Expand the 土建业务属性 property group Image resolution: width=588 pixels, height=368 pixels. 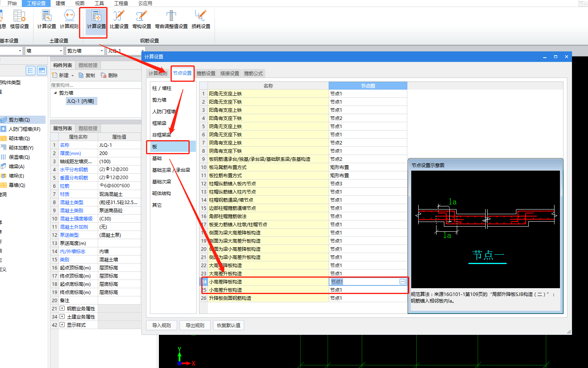(x=62, y=317)
